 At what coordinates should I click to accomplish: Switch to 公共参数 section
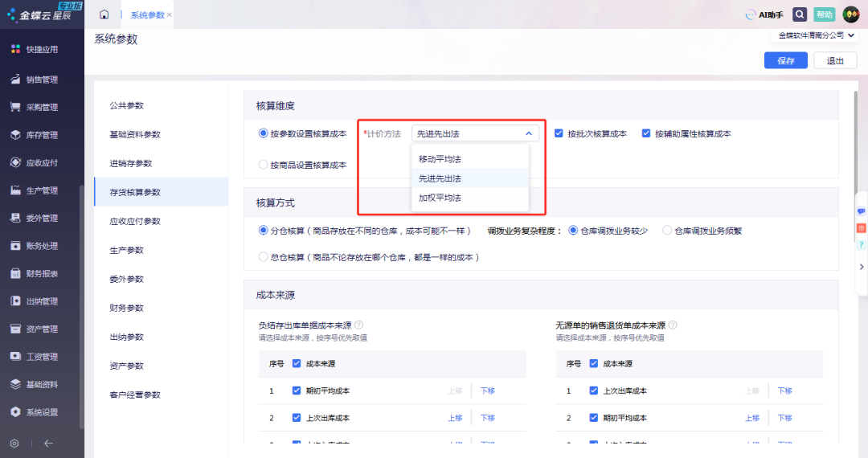[132, 105]
